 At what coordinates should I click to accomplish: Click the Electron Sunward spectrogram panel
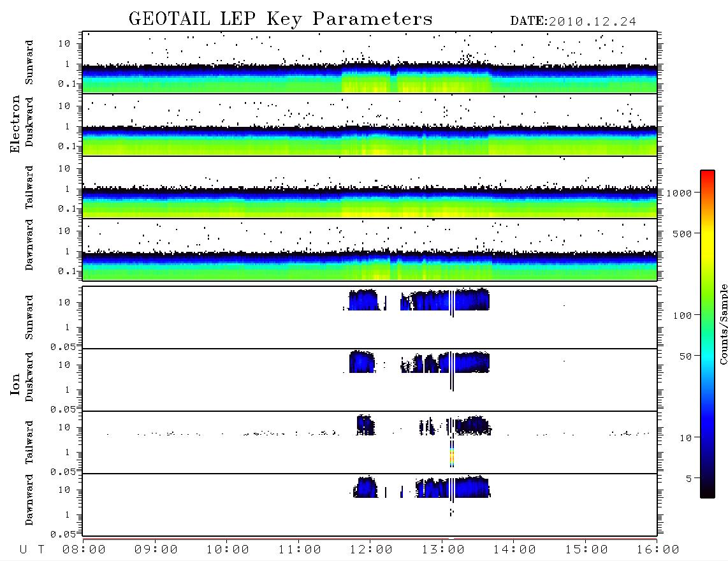coord(370,62)
